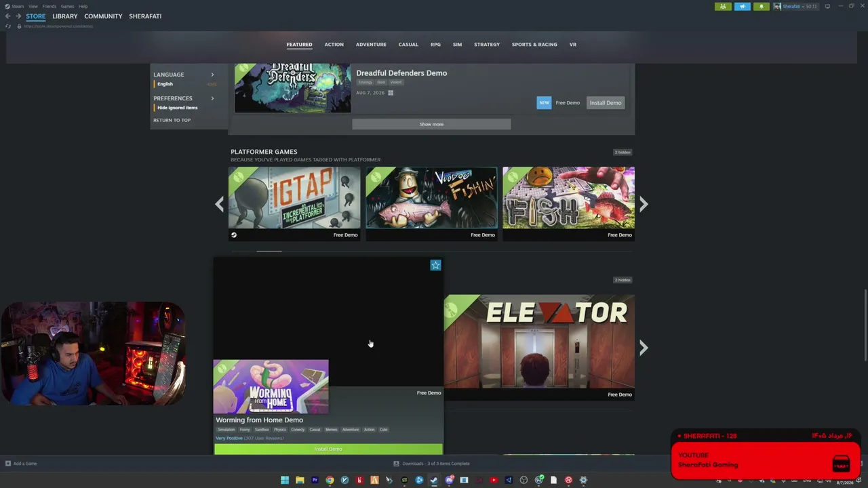Reload the store page
This screenshot has width=868, height=488.
coord(7,26)
